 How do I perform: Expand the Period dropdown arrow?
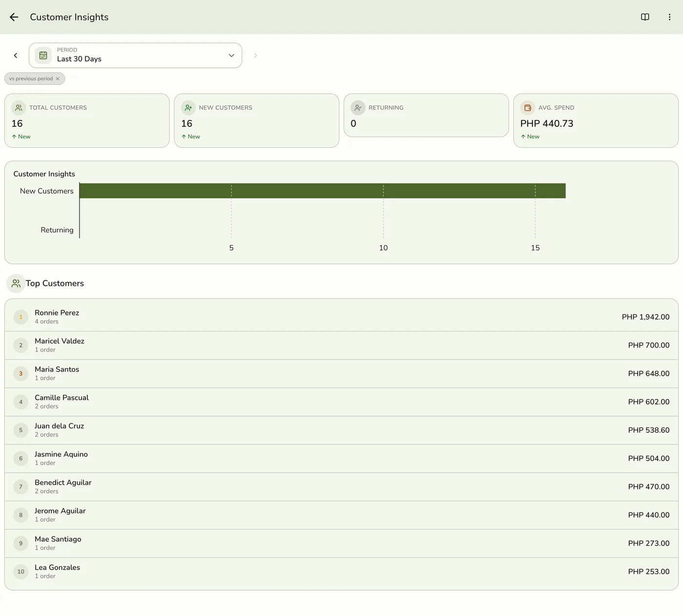pyautogui.click(x=231, y=56)
